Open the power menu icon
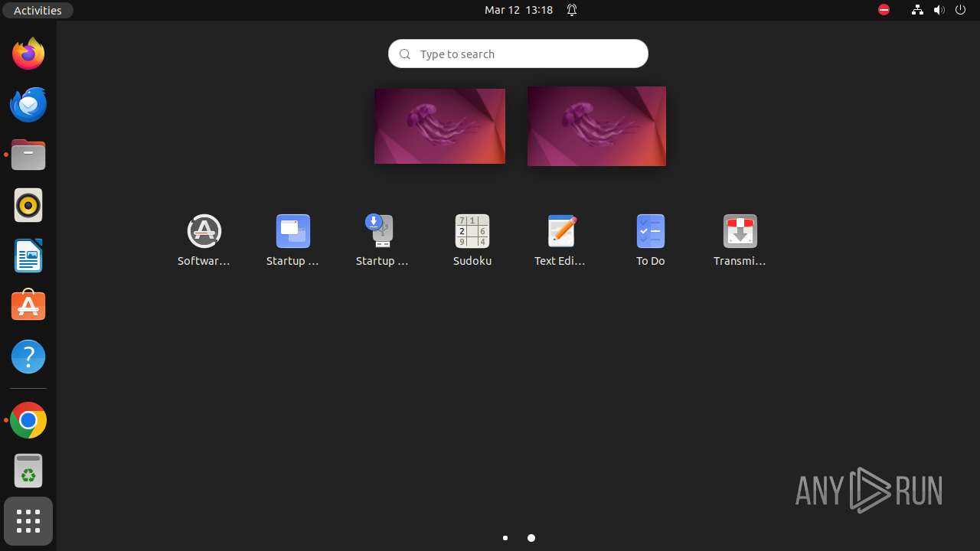 pyautogui.click(x=960, y=10)
